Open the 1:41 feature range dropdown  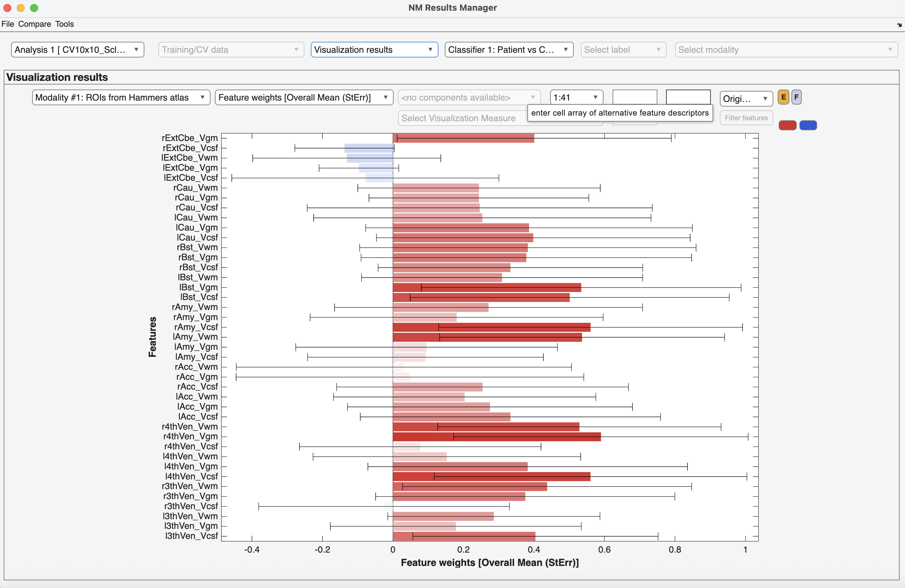[x=576, y=97]
